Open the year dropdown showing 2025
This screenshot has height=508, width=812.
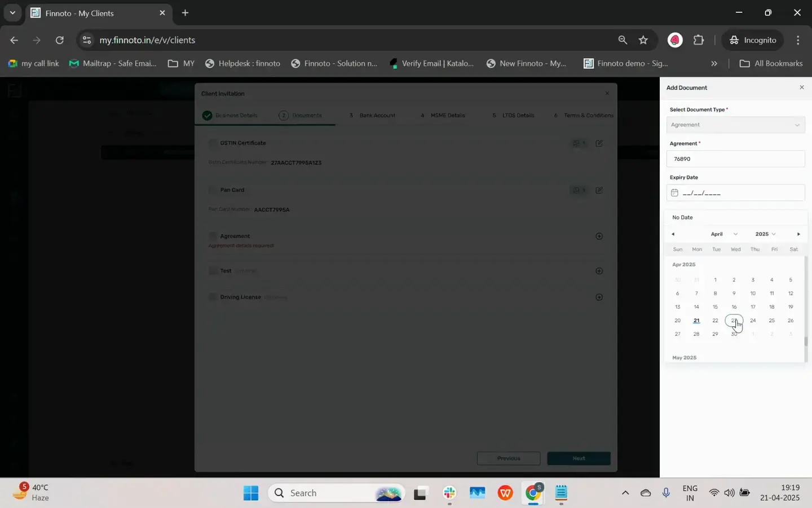[765, 234]
